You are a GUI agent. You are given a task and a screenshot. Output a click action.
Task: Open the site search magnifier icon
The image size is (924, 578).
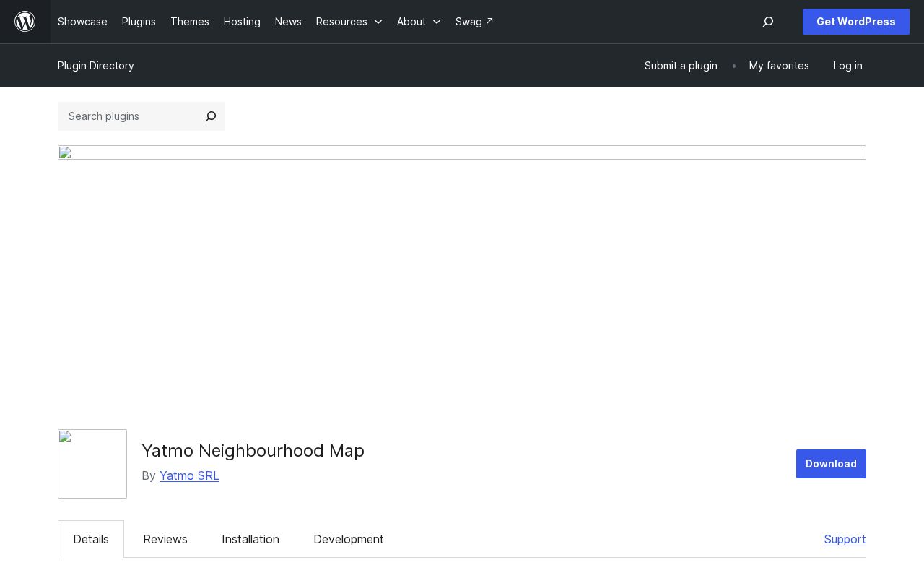(768, 22)
